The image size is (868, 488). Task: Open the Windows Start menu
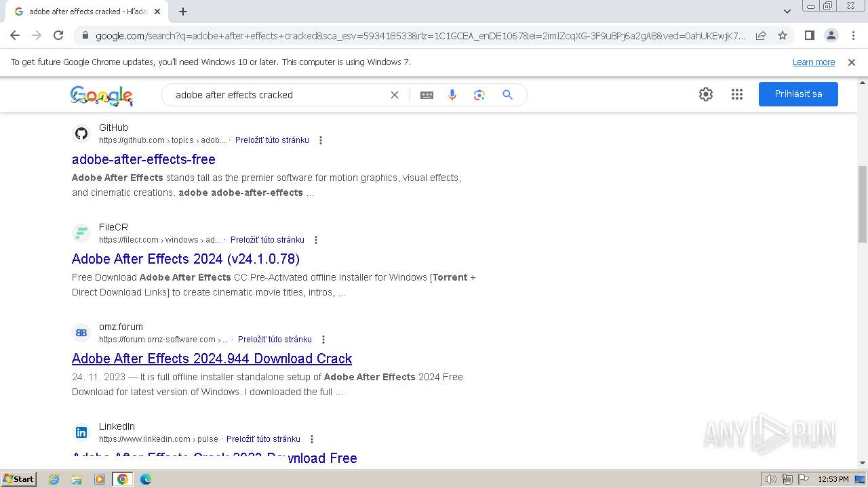pyautogui.click(x=18, y=479)
